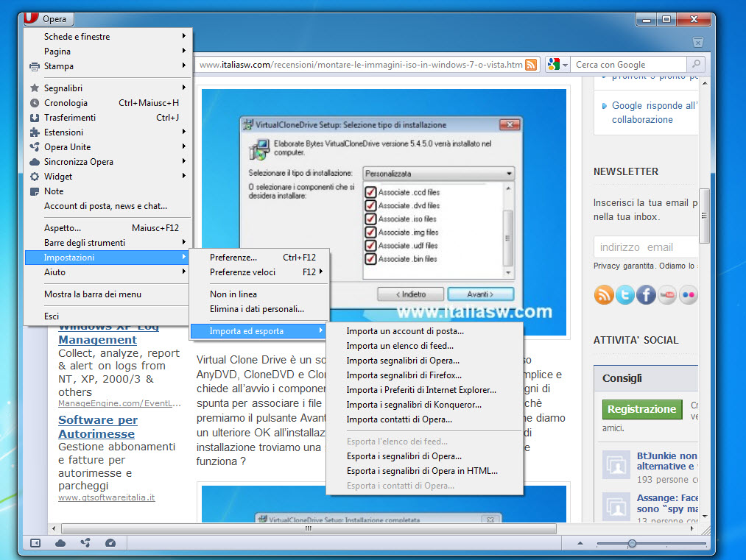This screenshot has width=746, height=560.
Task: Select Importa segnalibri di Opera...
Action: point(424,361)
